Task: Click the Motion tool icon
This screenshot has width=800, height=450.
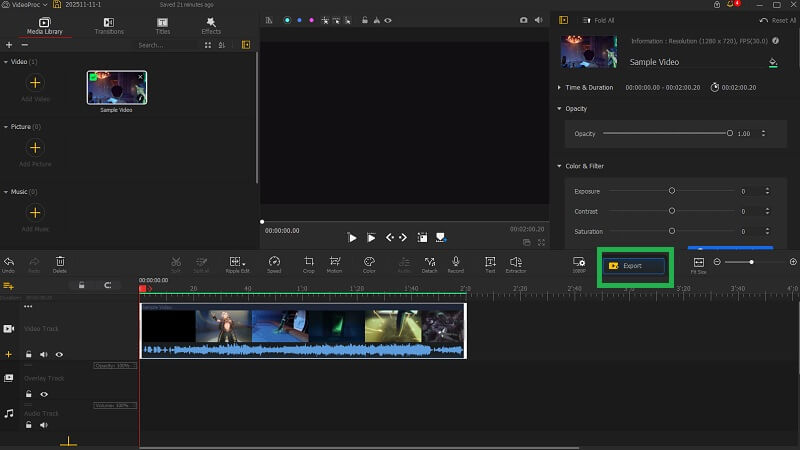Action: pos(334,263)
